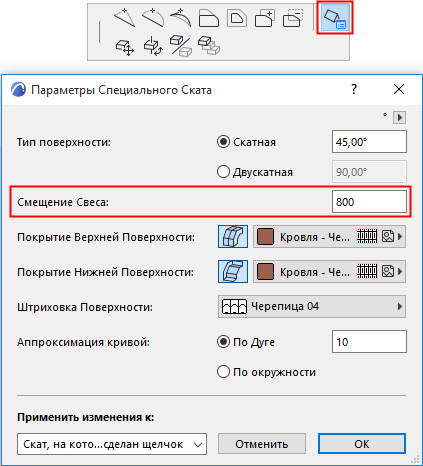The width and height of the screenshot is (423, 466).
Task: Click the Смещение Свеса label
Action: [63, 202]
